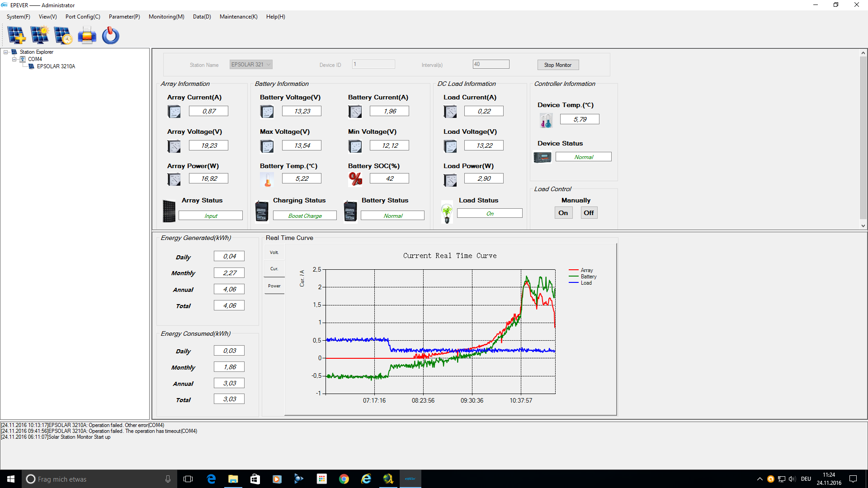
Task: Click the Battery SOC percent icon
Action: tap(355, 179)
